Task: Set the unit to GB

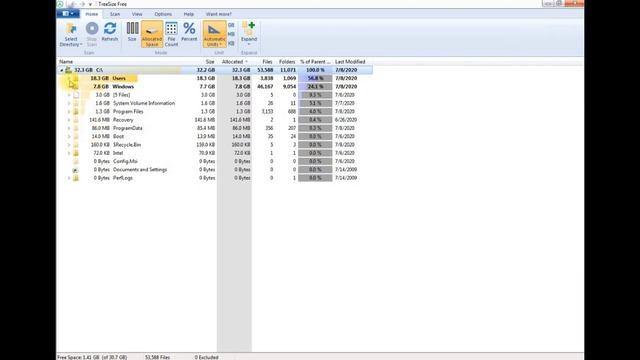Action: coord(231,25)
